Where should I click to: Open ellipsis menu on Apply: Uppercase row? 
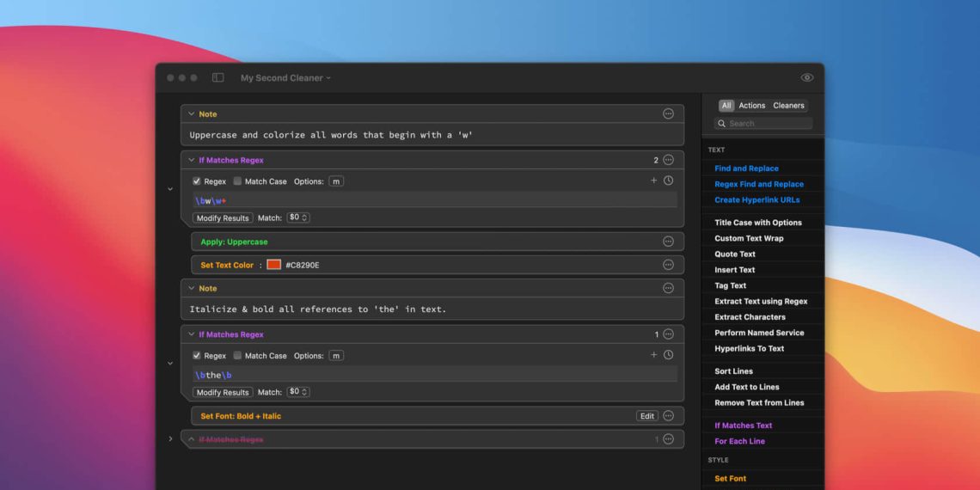[668, 242]
